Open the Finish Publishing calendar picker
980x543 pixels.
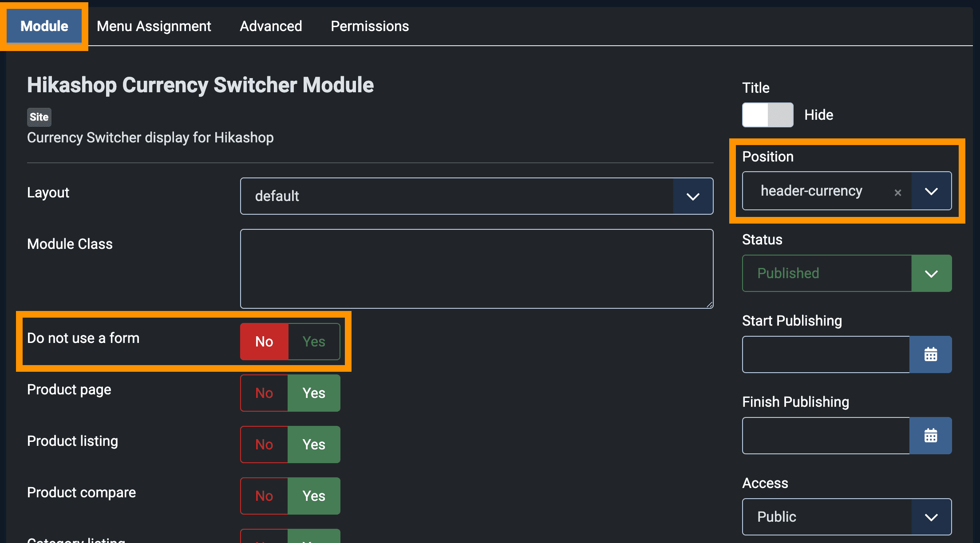930,436
